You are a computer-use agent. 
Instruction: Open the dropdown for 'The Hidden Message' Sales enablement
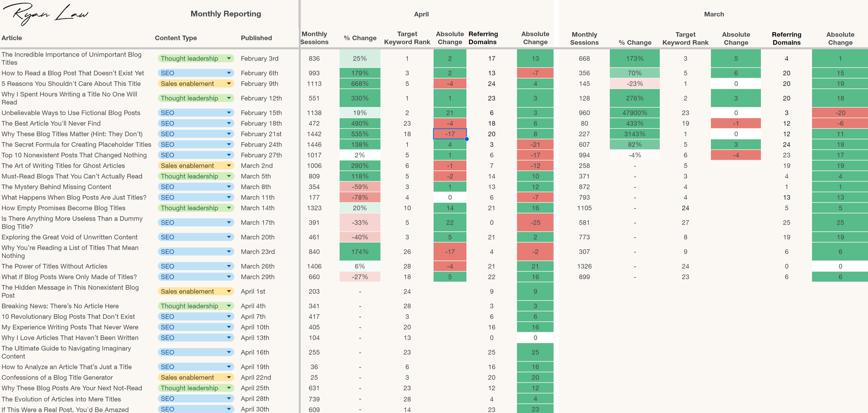(229, 291)
